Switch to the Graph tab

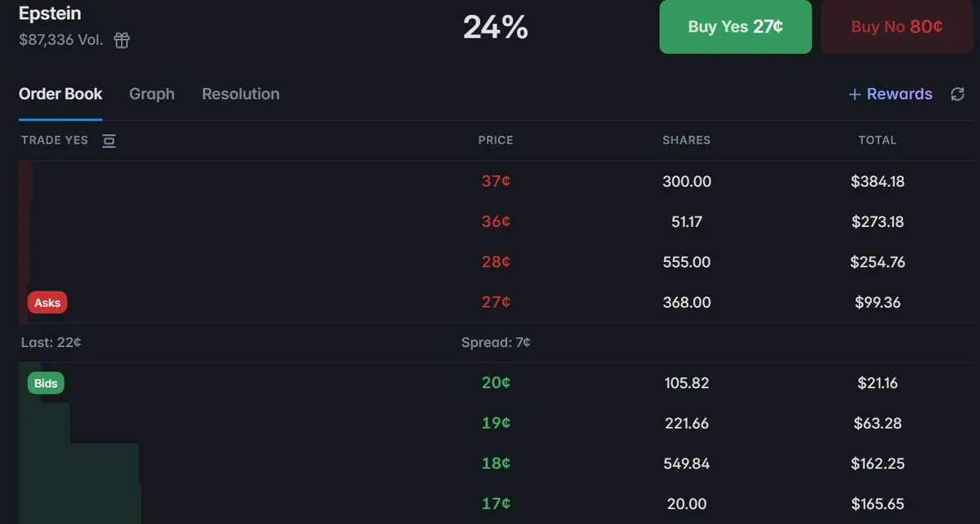152,94
